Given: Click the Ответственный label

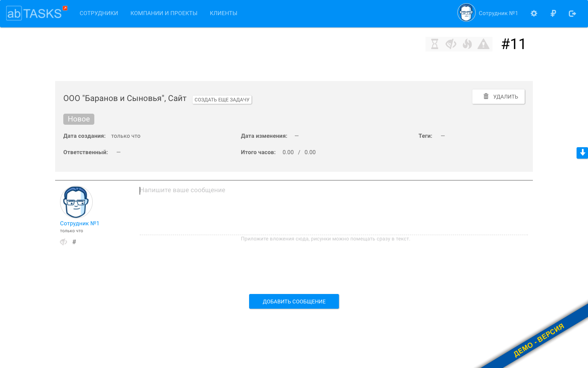Looking at the screenshot, I should click(86, 153).
